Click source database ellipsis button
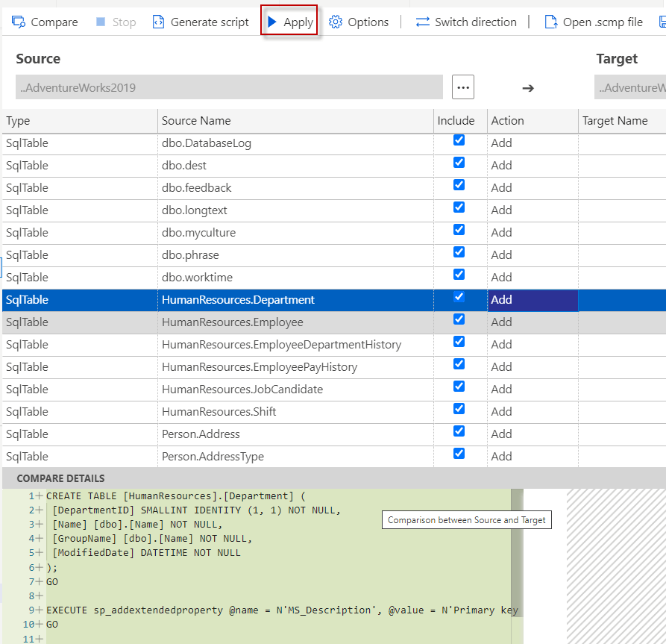666x644 pixels. [x=463, y=87]
